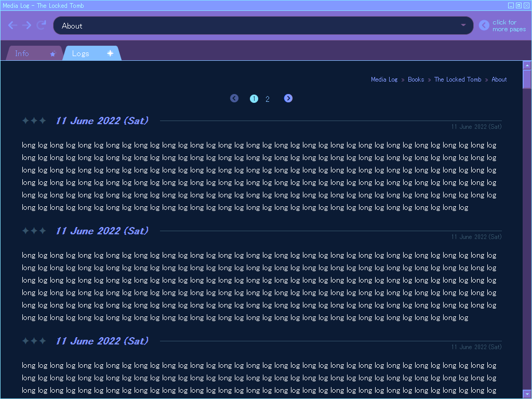Click the About address bar field
Image resolution: width=532 pixels, height=399 pixels.
pyautogui.click(x=263, y=25)
